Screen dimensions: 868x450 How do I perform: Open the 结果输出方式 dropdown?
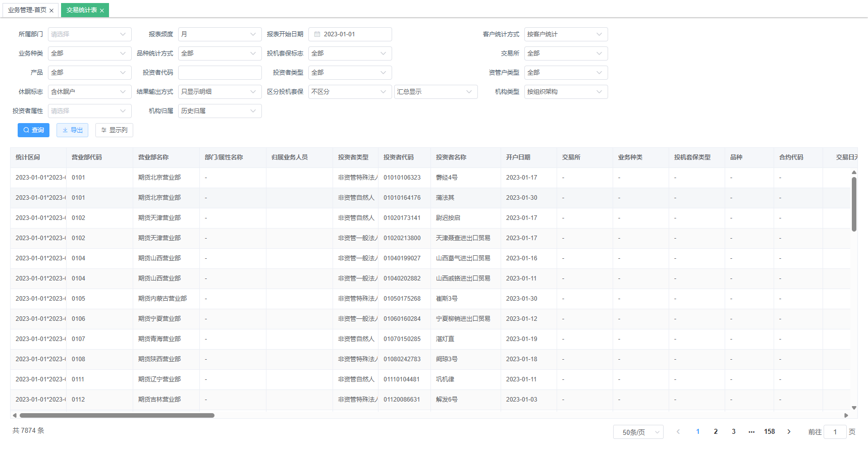(220, 92)
